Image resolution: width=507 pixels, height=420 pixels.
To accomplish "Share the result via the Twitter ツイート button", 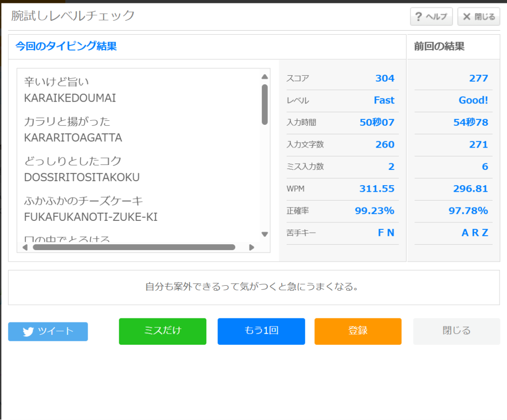I will (x=48, y=331).
